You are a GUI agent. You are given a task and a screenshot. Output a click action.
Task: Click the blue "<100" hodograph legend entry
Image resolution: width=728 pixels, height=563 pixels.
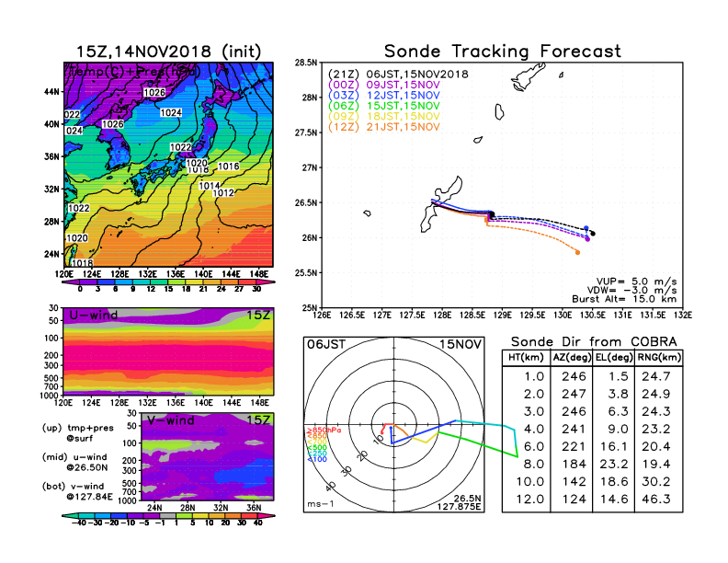coord(316,459)
